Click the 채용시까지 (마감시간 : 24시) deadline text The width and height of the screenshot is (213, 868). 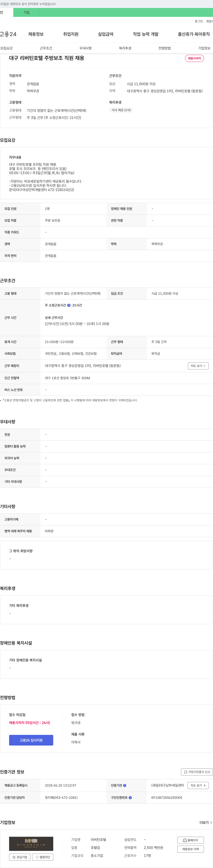(x=29, y=722)
